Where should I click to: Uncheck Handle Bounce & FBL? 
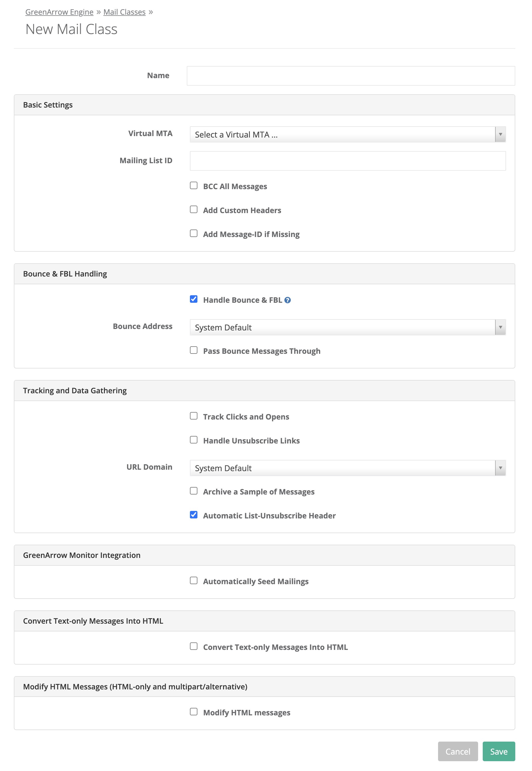[x=194, y=299]
